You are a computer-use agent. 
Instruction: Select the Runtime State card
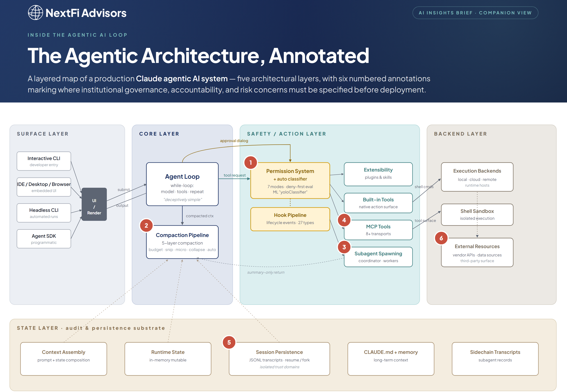(x=168, y=359)
